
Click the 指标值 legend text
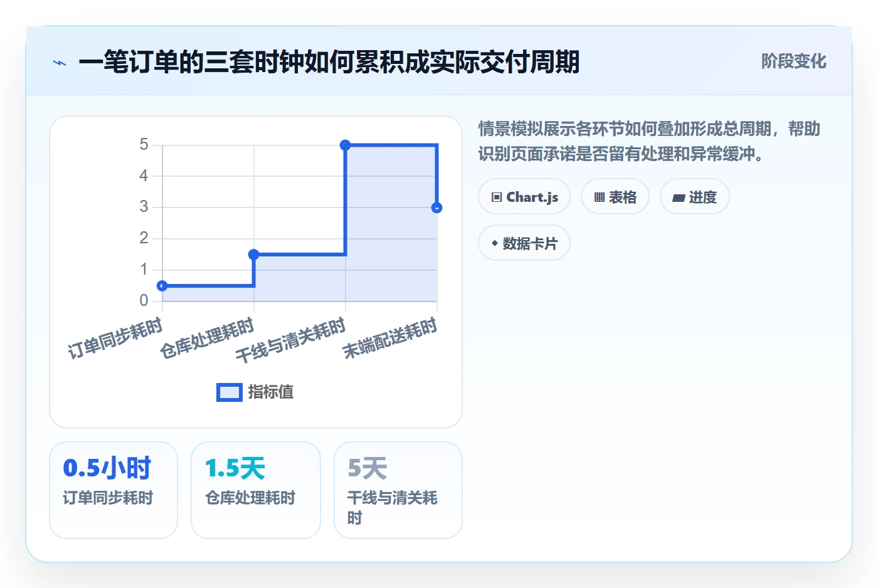[x=271, y=392]
